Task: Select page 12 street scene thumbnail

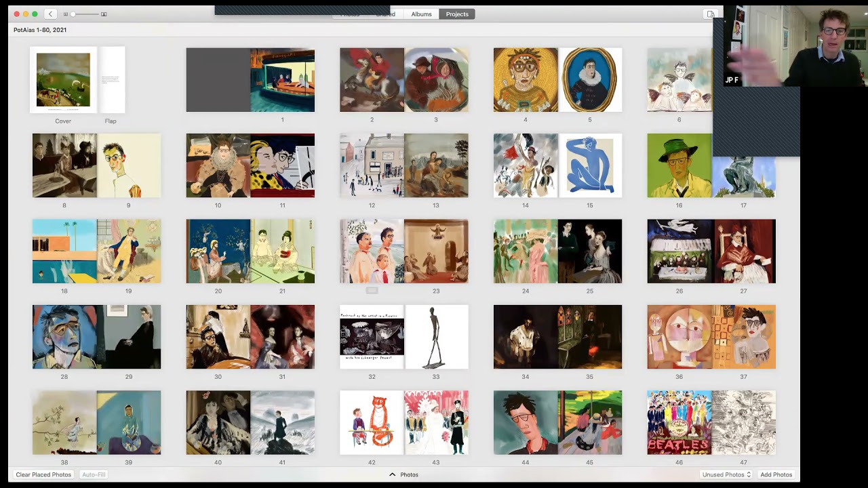Action: pos(372,165)
